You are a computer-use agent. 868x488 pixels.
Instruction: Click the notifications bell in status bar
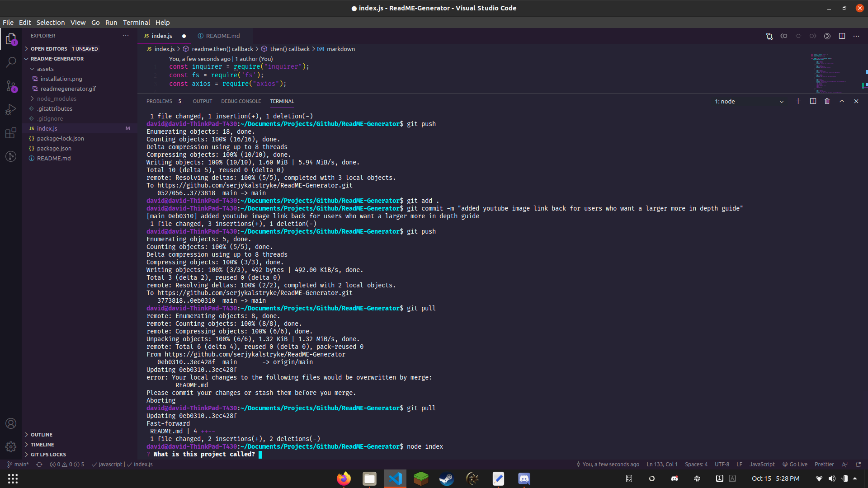pyautogui.click(x=858, y=464)
